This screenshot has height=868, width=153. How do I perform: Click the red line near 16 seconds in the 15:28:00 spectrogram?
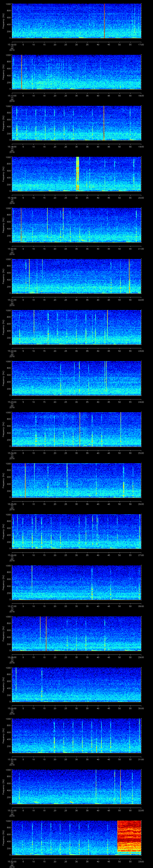[x=46, y=633]
